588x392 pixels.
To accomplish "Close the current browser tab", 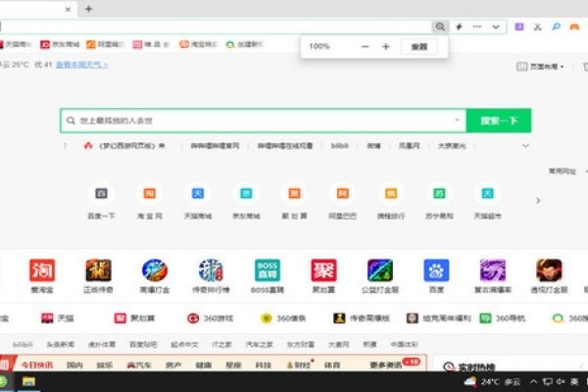I will point(68,10).
